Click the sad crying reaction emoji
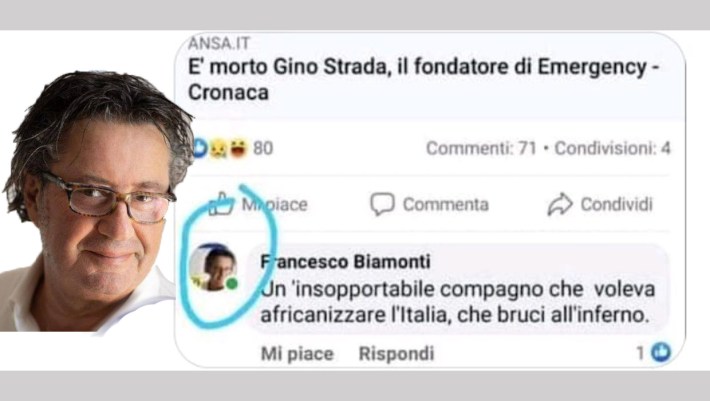This screenshot has height=401, width=710. pyautogui.click(x=218, y=148)
